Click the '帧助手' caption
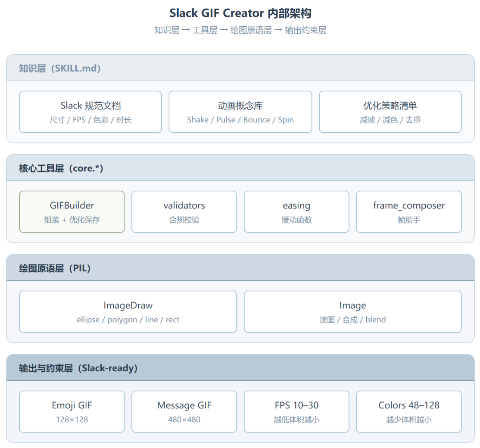This screenshot has width=480, height=448. coord(409,220)
